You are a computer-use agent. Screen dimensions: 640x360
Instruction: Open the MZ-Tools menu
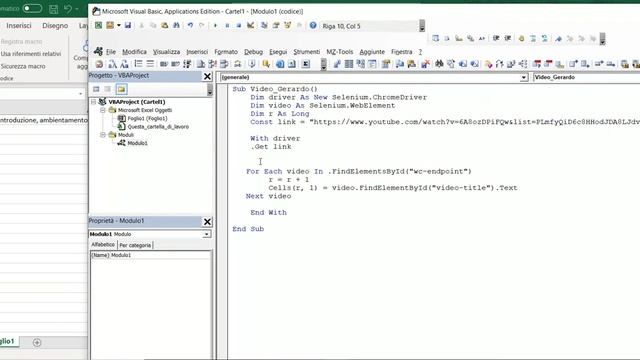340,52
